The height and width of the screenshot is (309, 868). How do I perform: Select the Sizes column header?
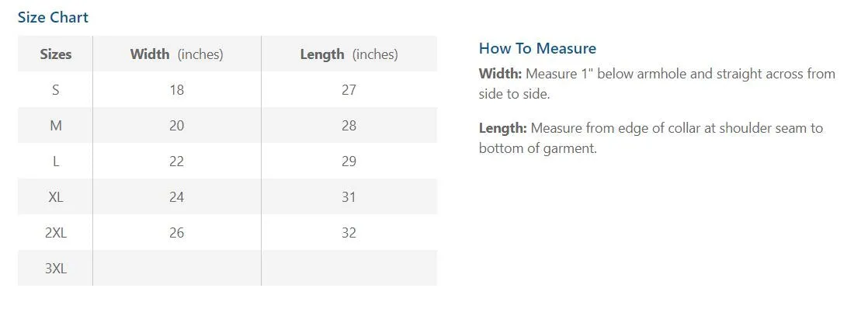[x=55, y=54]
